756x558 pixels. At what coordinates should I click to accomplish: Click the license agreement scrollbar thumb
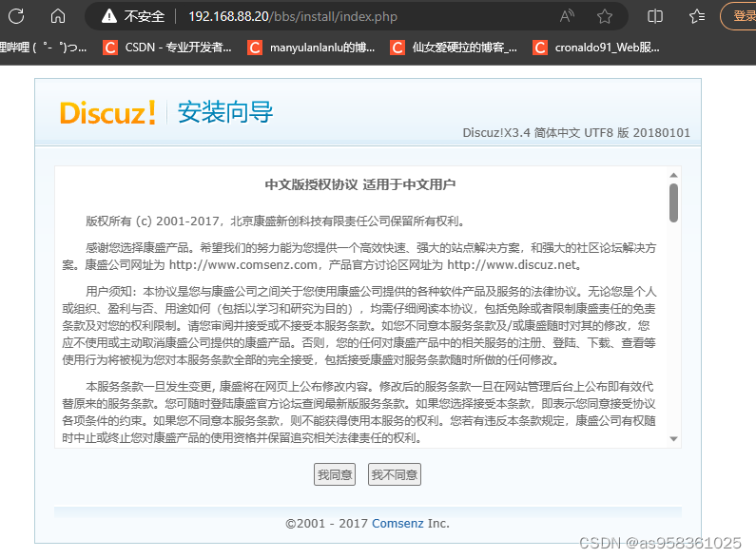coord(673,202)
